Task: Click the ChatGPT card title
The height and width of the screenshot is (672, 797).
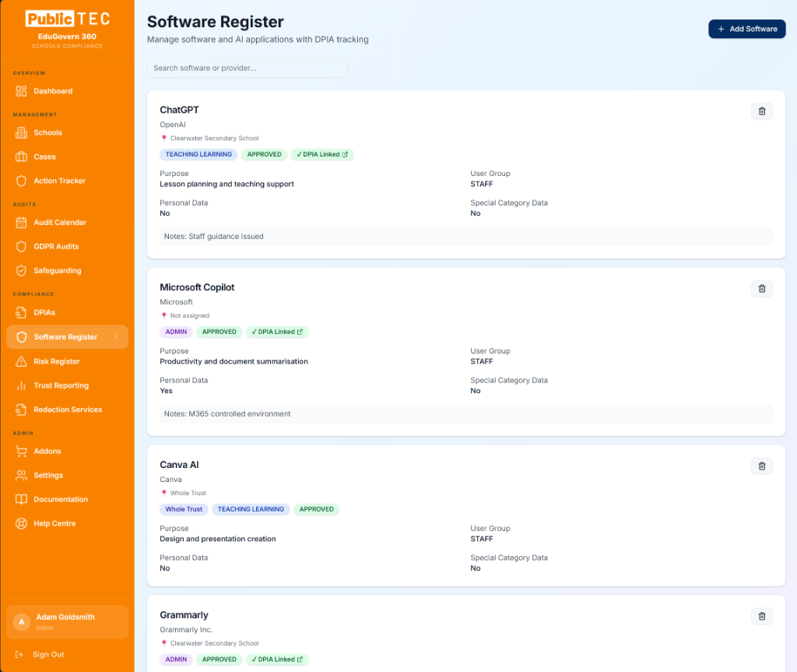Action: click(x=179, y=110)
